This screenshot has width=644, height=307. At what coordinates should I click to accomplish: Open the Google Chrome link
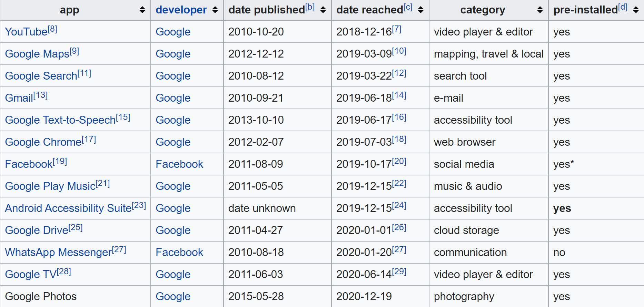(43, 142)
